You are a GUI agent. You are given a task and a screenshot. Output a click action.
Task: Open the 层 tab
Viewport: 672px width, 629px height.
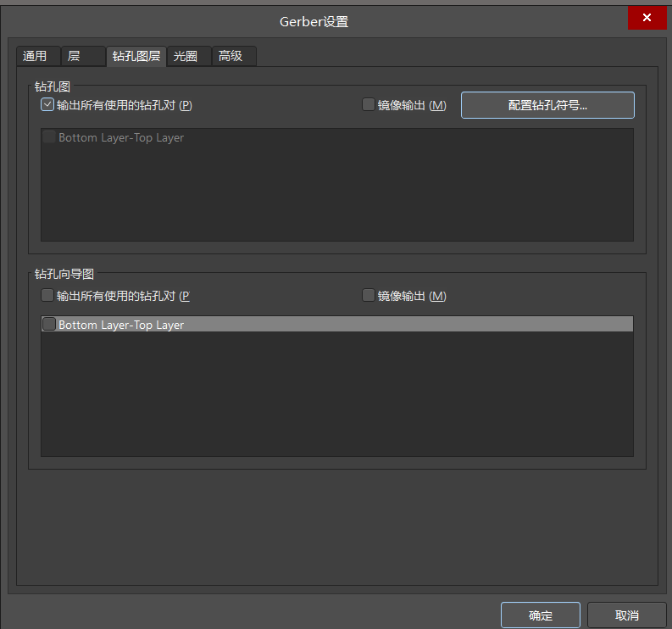pyautogui.click(x=83, y=56)
